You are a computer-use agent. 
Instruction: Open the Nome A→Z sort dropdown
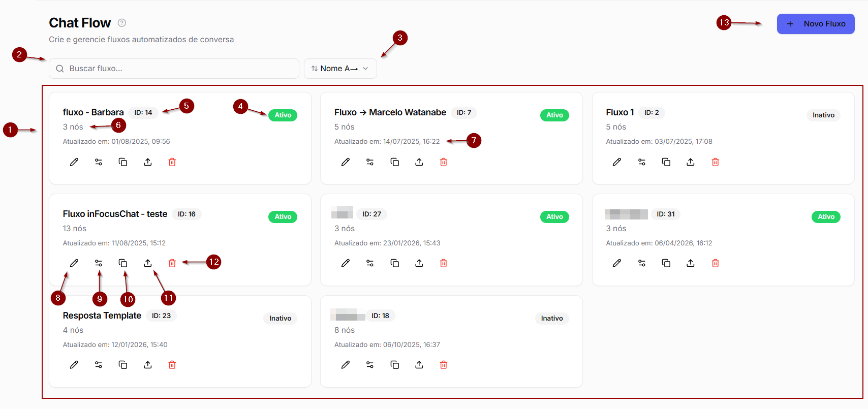point(340,69)
